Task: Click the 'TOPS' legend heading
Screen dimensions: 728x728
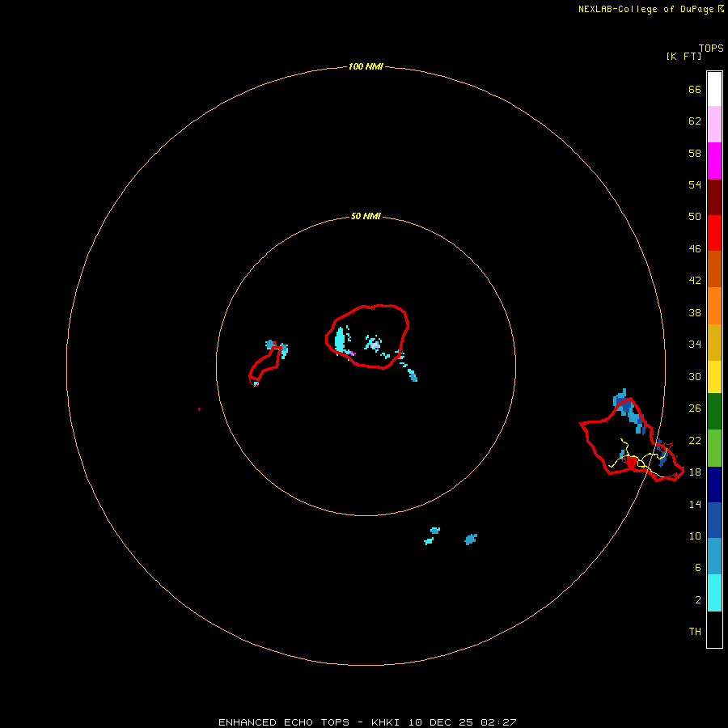Action: coord(711,48)
